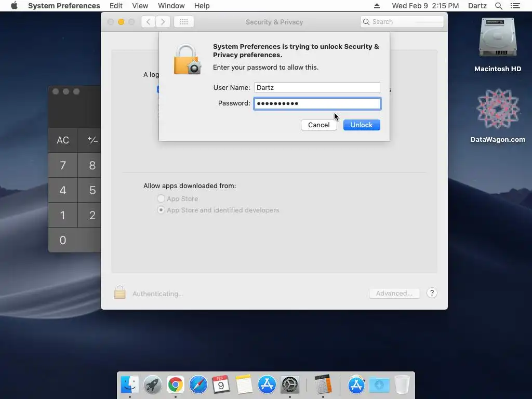This screenshot has width=532, height=399.
Task: Open the Edit menu
Action: click(x=116, y=6)
